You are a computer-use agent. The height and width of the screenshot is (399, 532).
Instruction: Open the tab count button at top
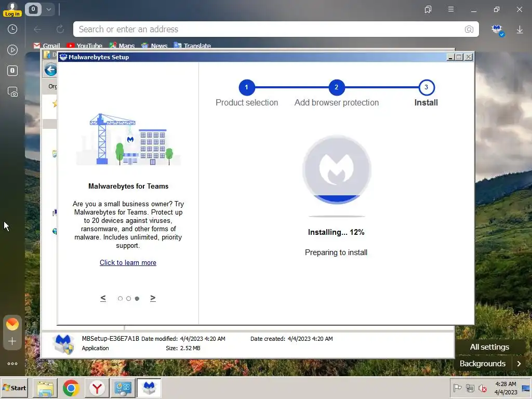click(33, 9)
